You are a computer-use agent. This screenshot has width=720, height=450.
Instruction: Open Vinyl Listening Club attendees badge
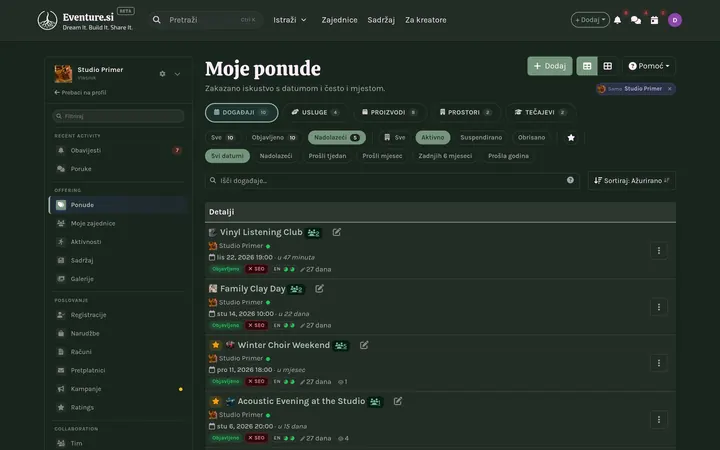click(314, 233)
